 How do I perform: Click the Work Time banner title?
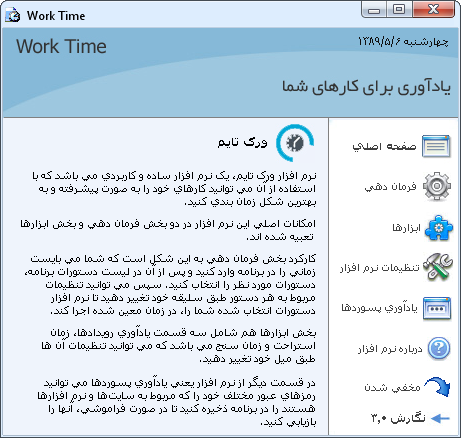[61, 46]
